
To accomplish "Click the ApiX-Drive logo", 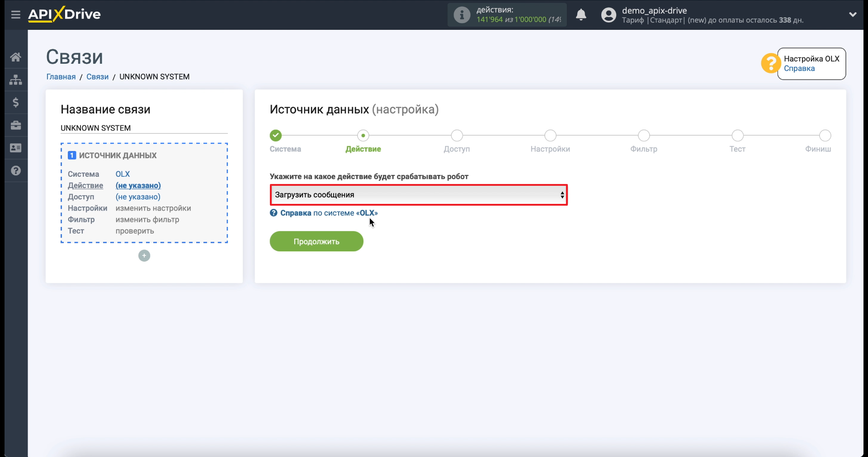I will (x=64, y=14).
